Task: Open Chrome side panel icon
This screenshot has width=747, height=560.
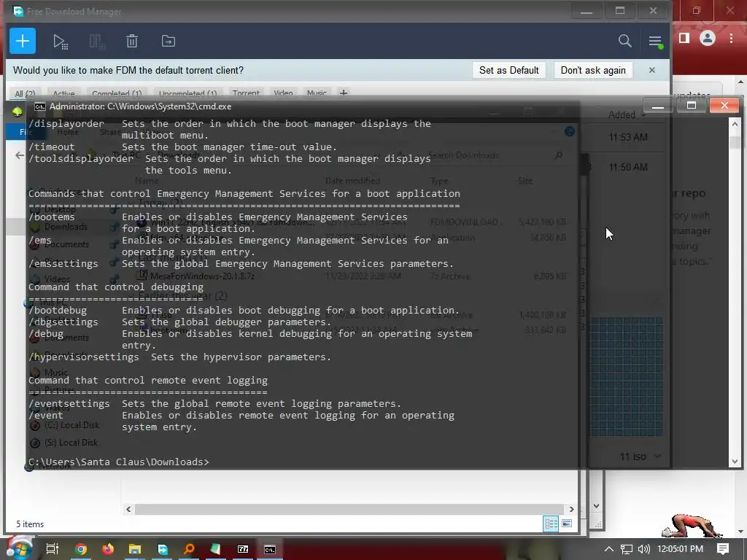Action: [684, 38]
